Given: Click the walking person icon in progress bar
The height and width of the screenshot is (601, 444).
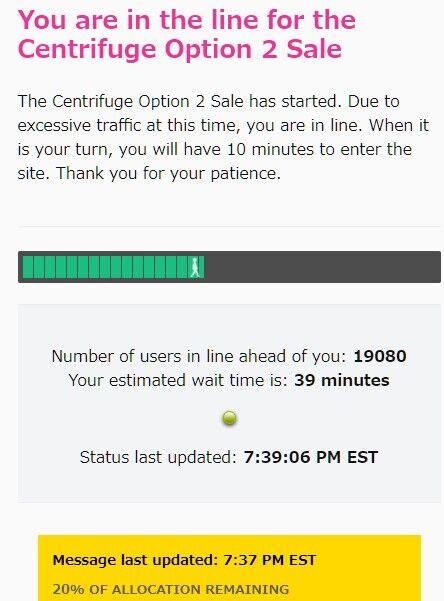Looking at the screenshot, I should tap(195, 267).
